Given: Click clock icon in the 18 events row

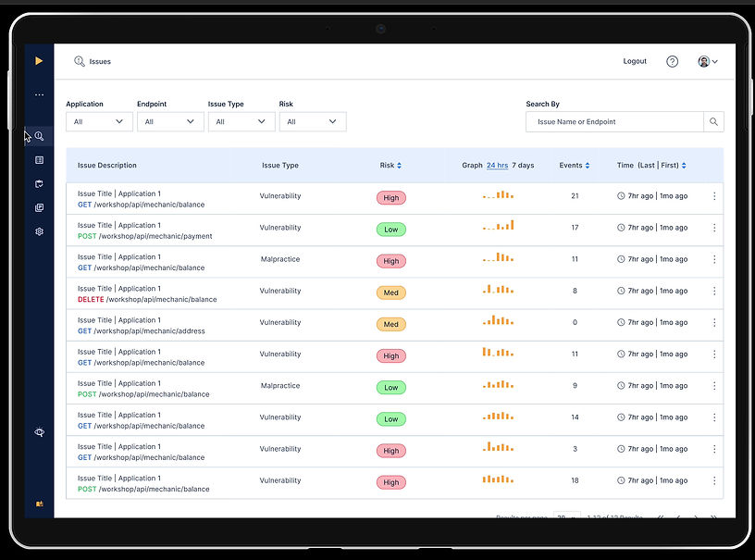Looking at the screenshot, I should pos(621,480).
